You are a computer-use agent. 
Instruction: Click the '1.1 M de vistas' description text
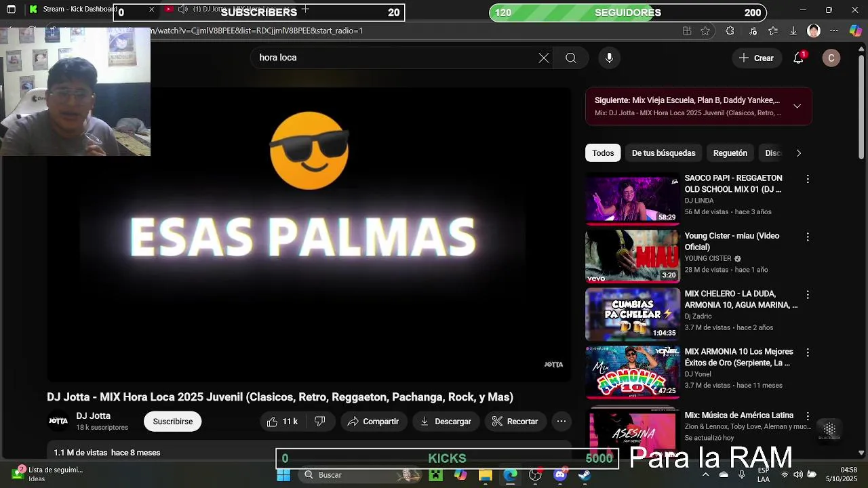(80, 453)
